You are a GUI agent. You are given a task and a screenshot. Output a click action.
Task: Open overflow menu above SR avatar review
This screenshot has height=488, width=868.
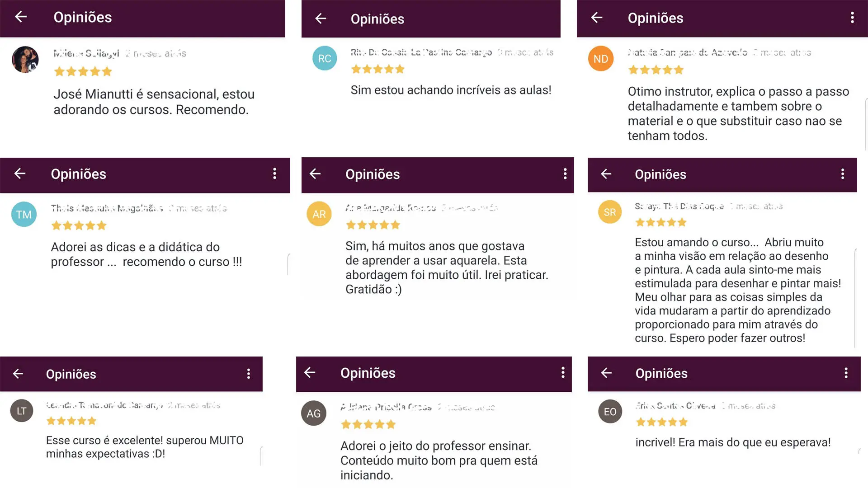coord(842,174)
